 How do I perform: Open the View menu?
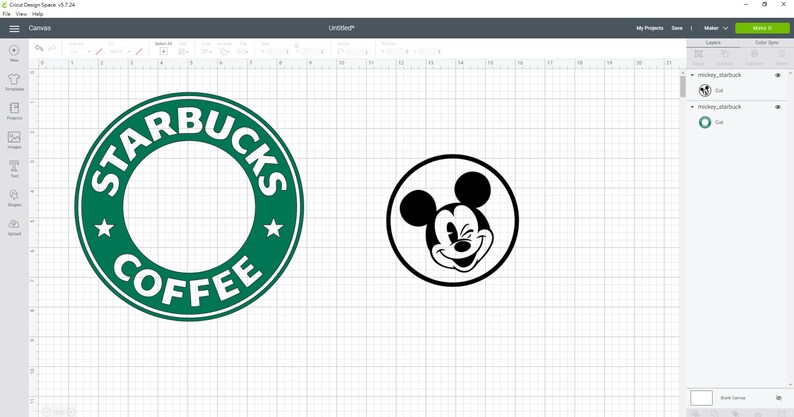[21, 14]
